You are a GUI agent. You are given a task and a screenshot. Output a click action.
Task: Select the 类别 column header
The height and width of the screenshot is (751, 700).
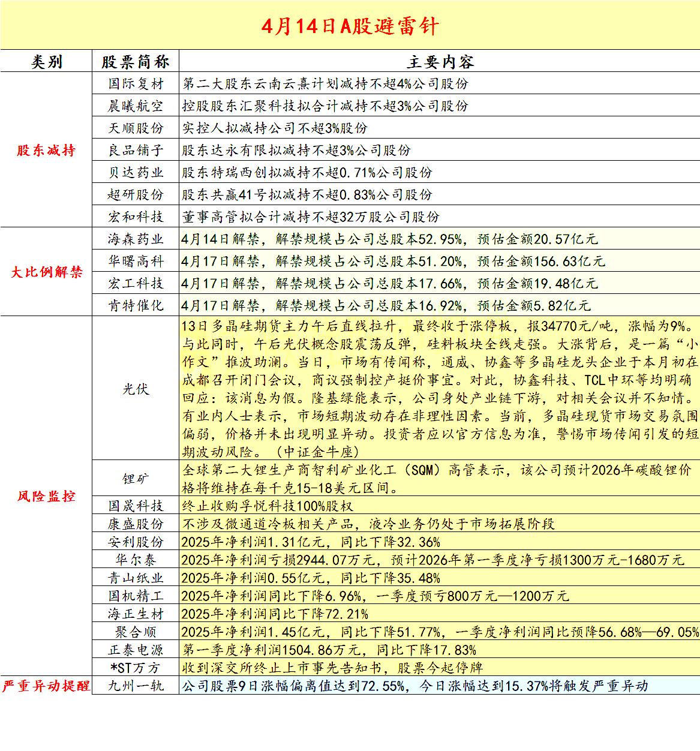pos(46,60)
